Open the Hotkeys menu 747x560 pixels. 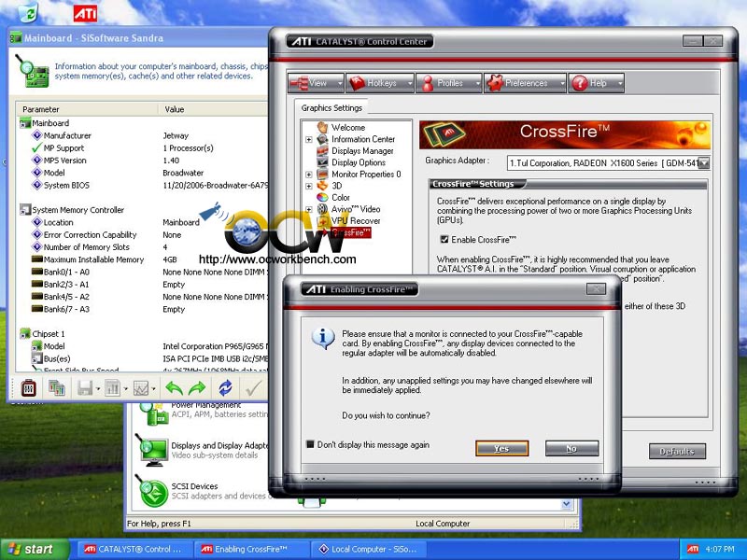(380, 83)
